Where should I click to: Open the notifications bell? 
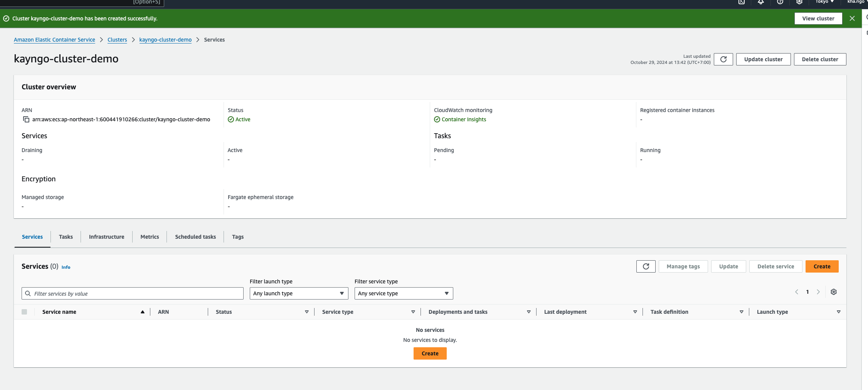click(761, 2)
